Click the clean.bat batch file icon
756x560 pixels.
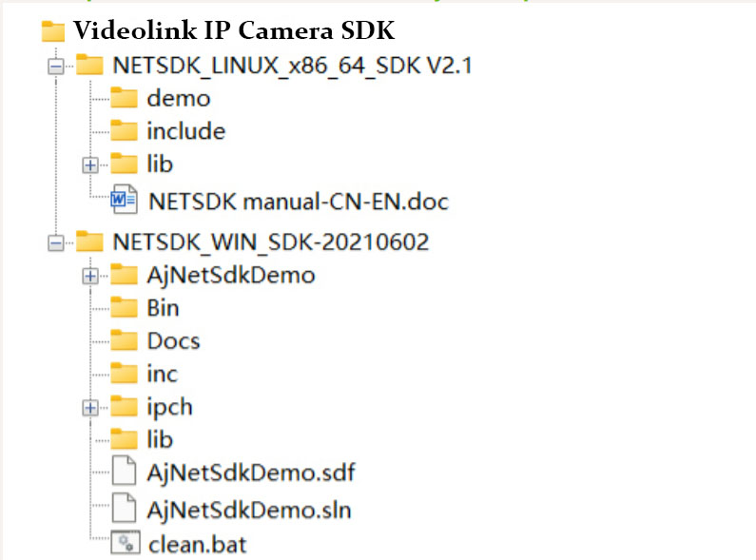click(x=125, y=543)
